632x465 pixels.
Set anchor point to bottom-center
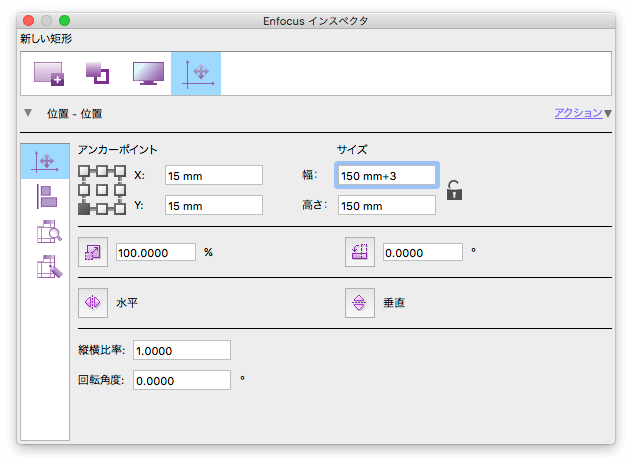click(102, 208)
